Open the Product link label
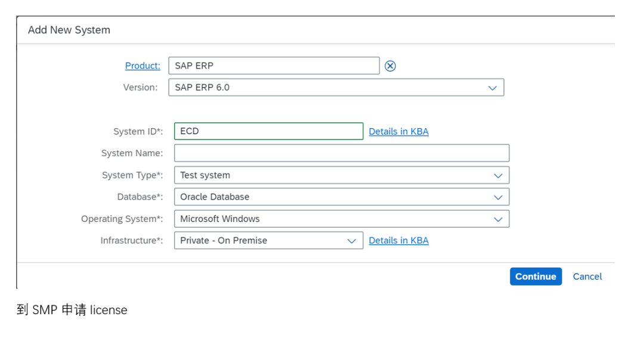This screenshot has width=644, height=338. (x=143, y=66)
